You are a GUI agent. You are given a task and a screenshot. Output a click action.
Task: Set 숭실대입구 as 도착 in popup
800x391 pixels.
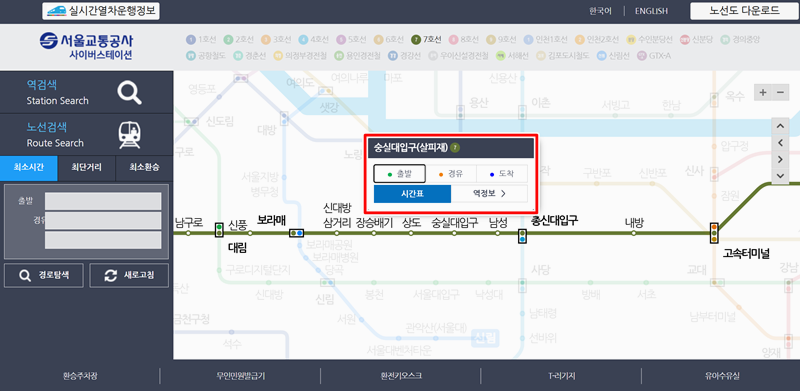pos(502,174)
